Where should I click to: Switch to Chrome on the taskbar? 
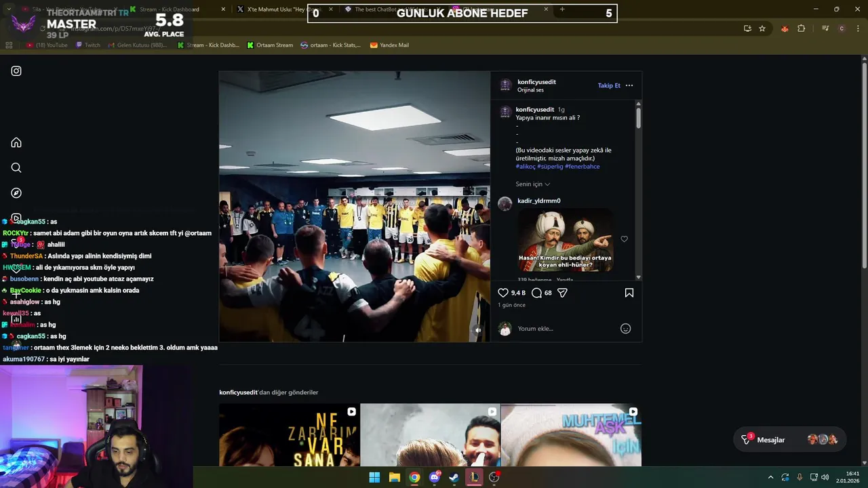(414, 477)
